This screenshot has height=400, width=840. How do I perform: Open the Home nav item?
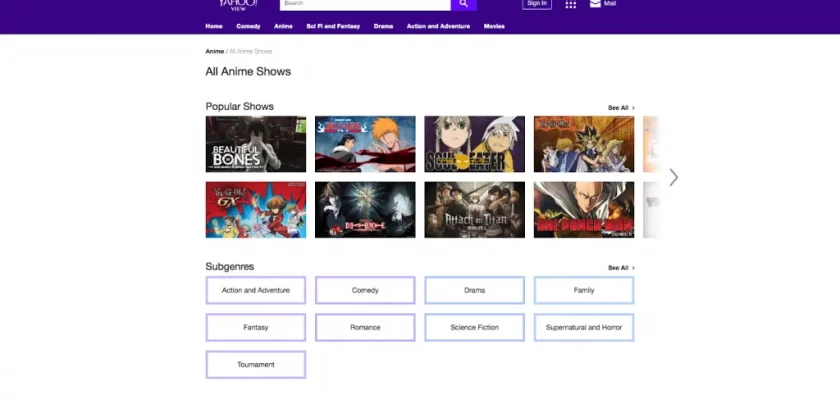coord(214,26)
